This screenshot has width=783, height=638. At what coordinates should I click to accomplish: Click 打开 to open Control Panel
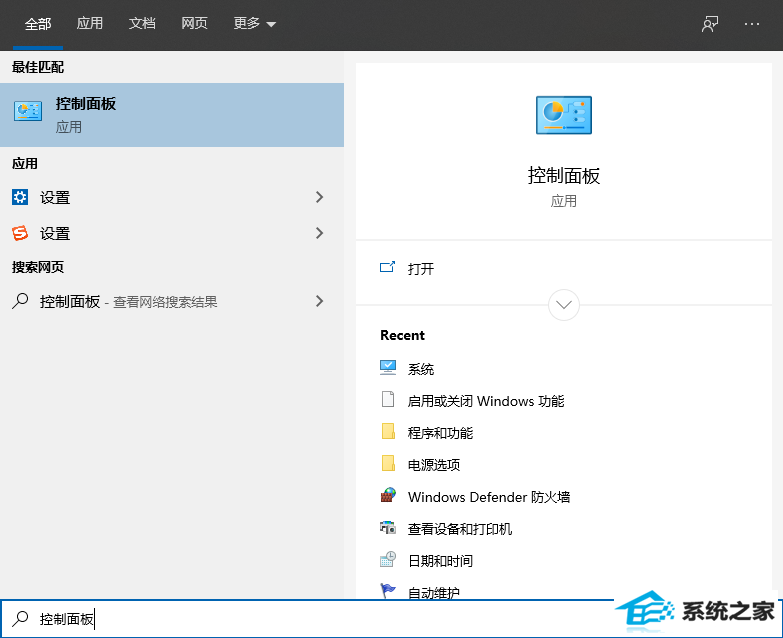click(420, 269)
